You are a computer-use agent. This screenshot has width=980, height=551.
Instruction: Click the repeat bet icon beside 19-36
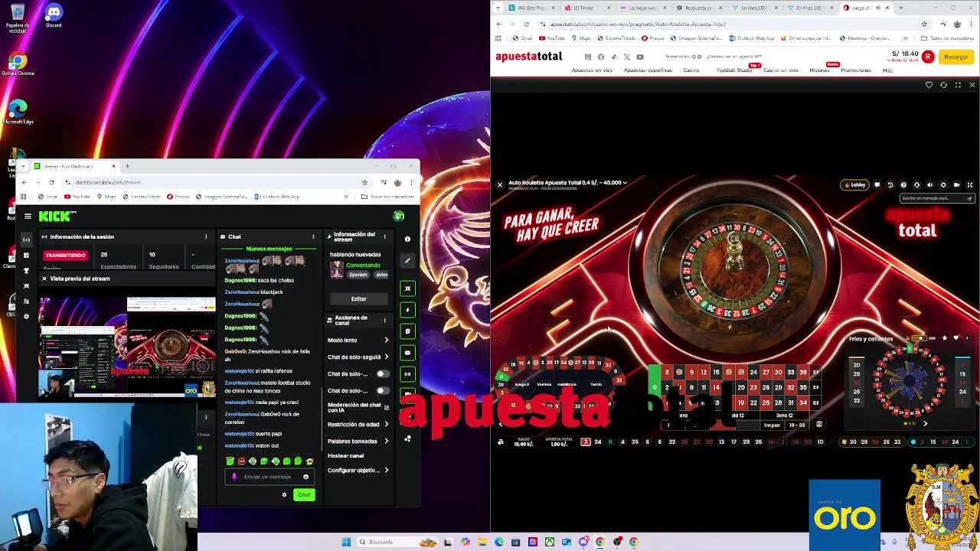[819, 425]
